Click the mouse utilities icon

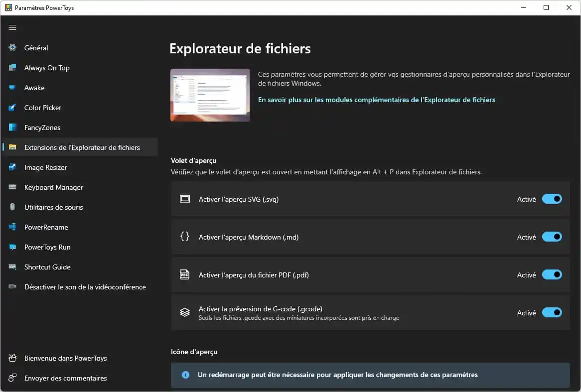tap(12, 207)
